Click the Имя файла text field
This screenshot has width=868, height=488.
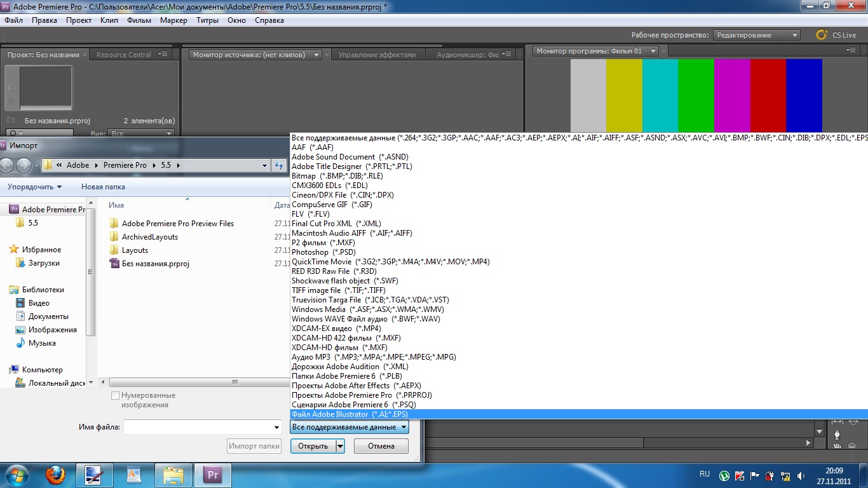coord(198,427)
